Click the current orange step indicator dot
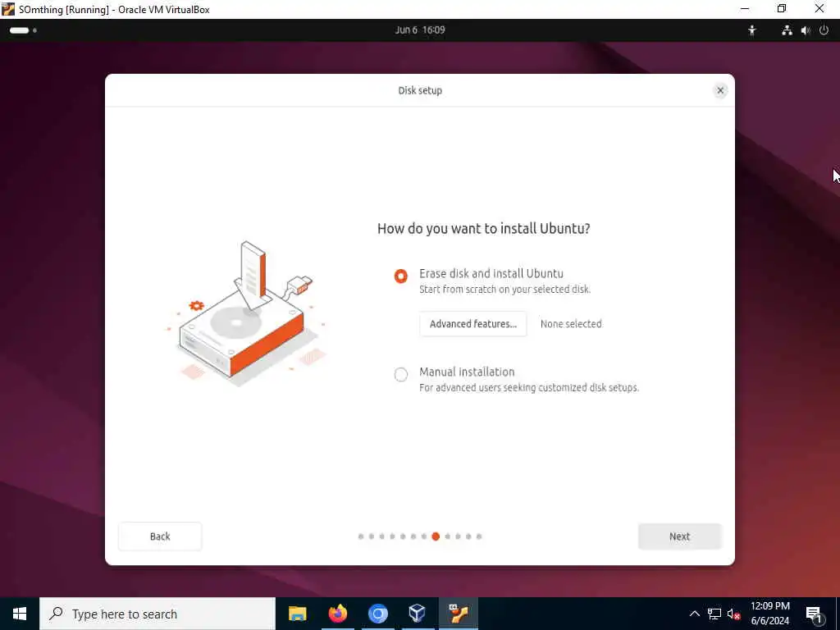 tap(436, 536)
